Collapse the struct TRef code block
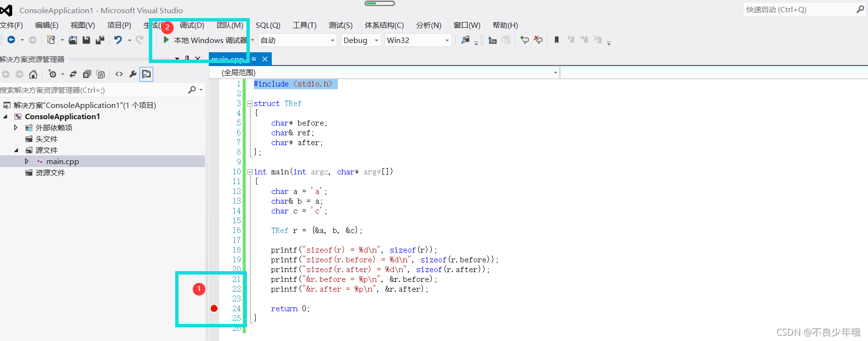This screenshot has height=341, width=868. [250, 104]
